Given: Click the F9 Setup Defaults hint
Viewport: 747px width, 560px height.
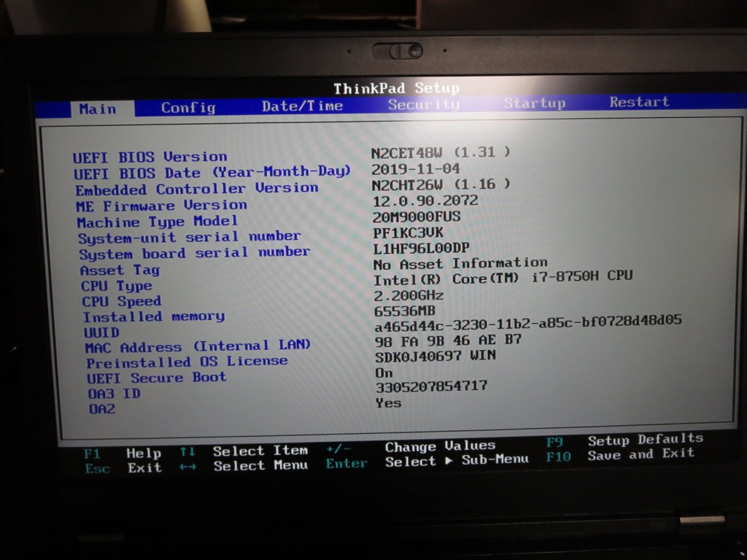Looking at the screenshot, I should [x=624, y=440].
